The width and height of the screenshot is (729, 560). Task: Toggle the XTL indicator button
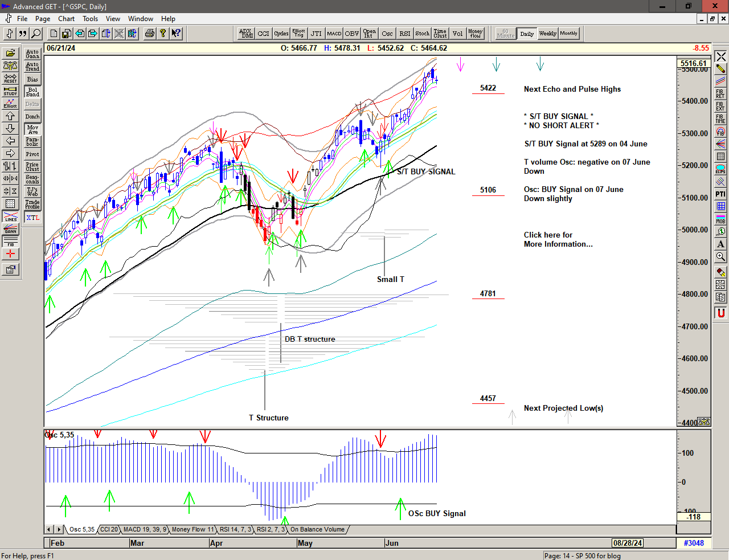(x=32, y=218)
